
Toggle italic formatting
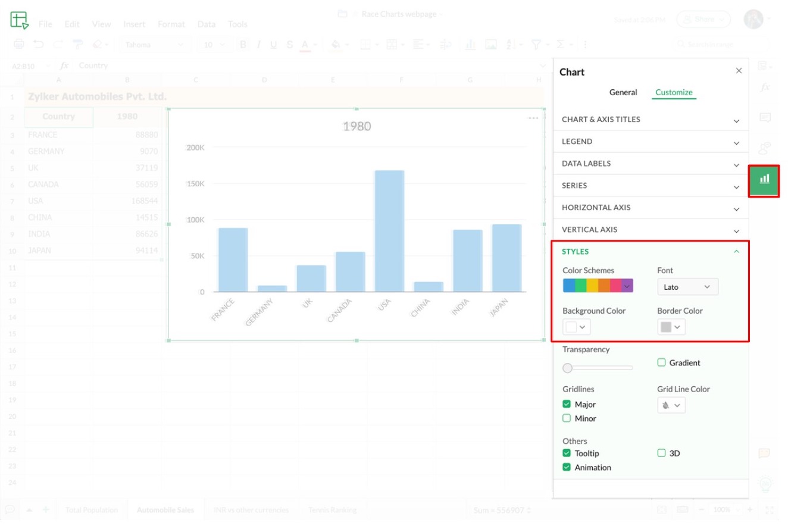click(x=258, y=45)
